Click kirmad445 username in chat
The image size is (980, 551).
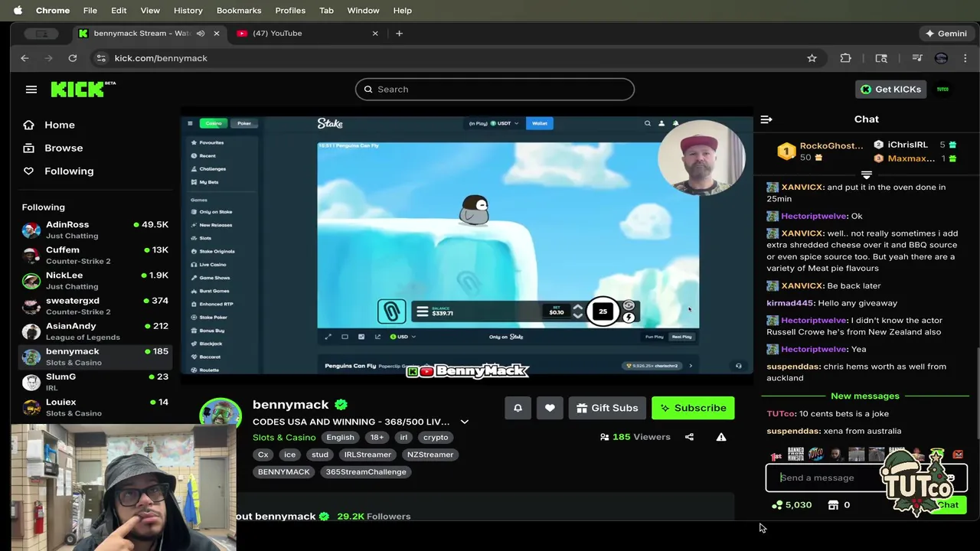pyautogui.click(x=790, y=303)
